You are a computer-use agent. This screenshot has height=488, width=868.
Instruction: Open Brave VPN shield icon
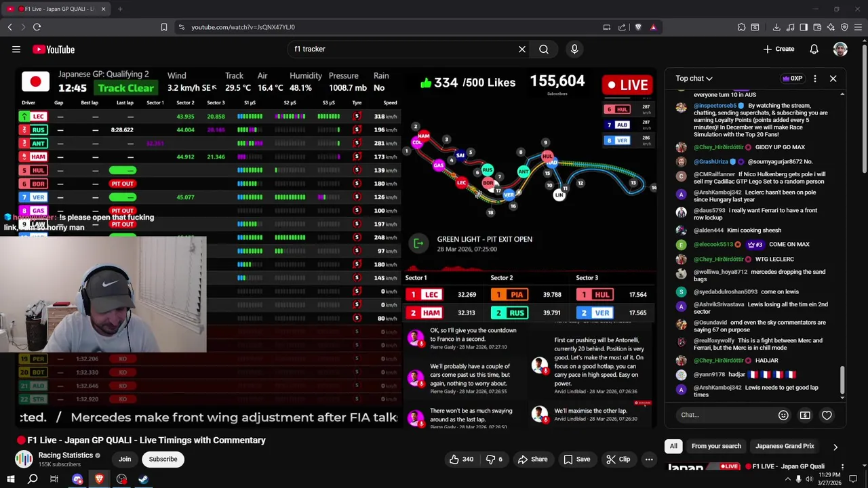tap(844, 27)
